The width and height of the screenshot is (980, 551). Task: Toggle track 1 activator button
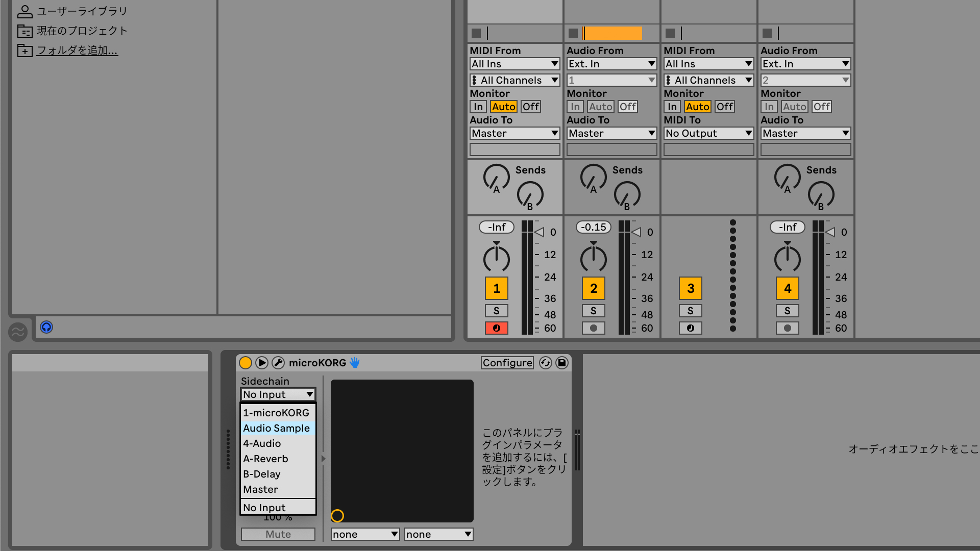tap(497, 288)
